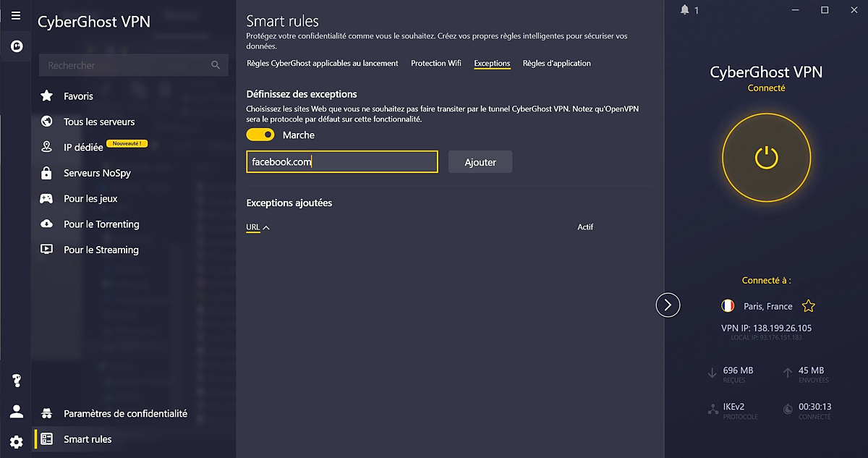Open settings gear icon

pyautogui.click(x=16, y=442)
